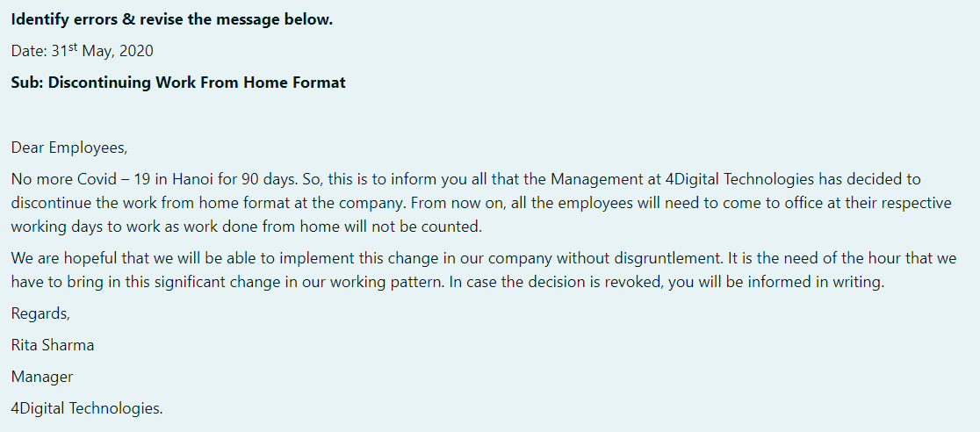The height and width of the screenshot is (432, 980).
Task: Click the 'Dear Employees,' salutation
Action: point(69,148)
